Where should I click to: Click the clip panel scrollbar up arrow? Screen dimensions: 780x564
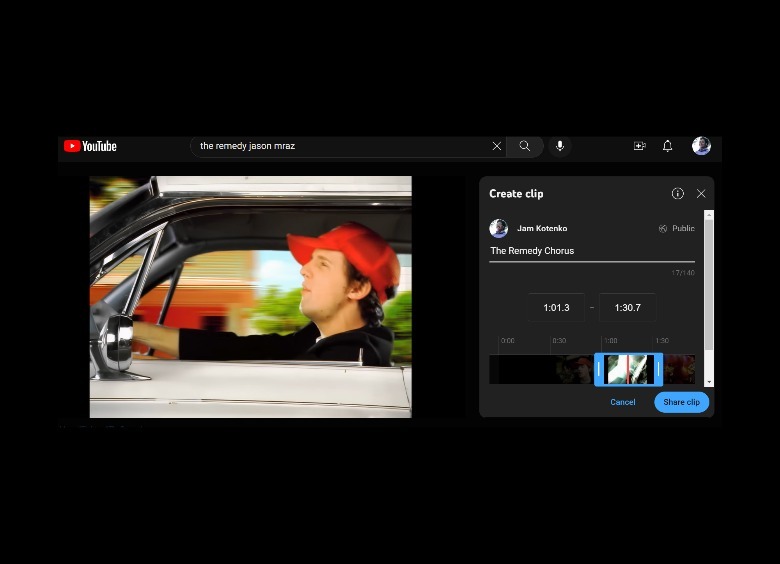pyautogui.click(x=709, y=214)
